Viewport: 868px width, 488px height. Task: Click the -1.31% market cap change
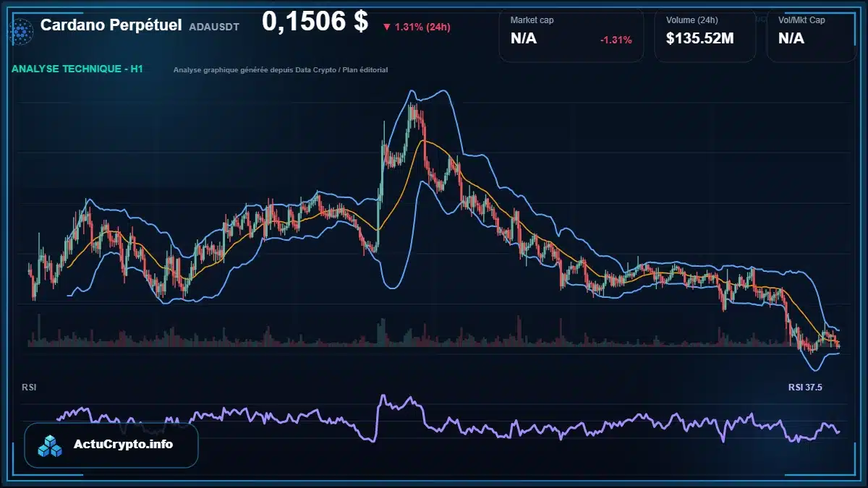(616, 40)
